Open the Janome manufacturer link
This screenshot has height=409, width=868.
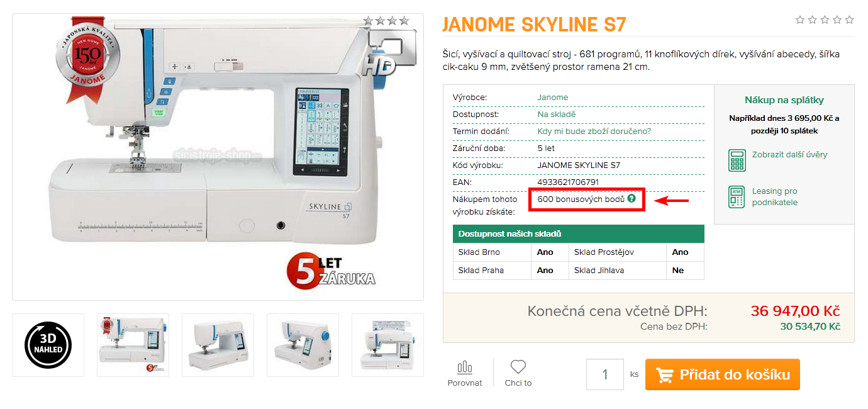coord(552,98)
